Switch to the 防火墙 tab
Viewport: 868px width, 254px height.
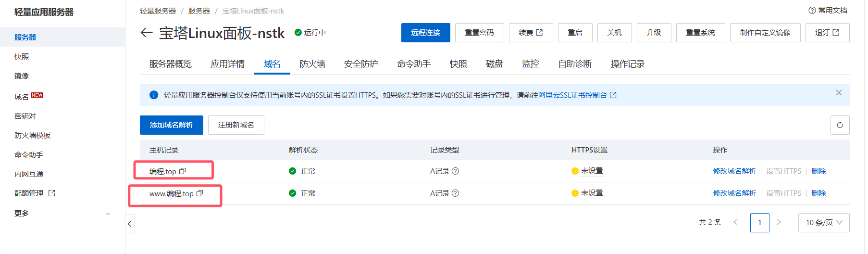coord(312,64)
